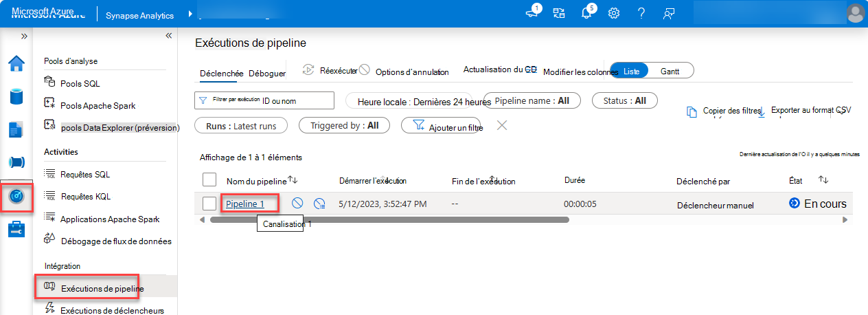Select the Déclenchée tab
The image size is (868, 315).
click(221, 74)
